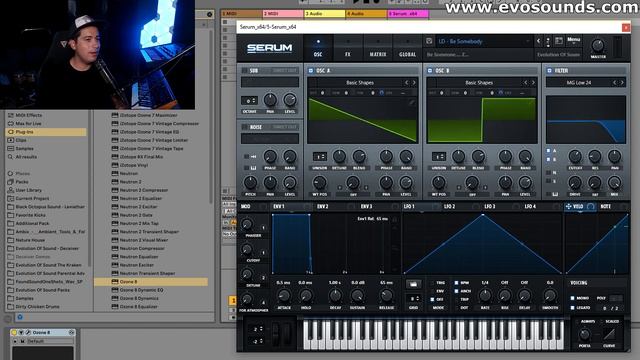Click the wrench icon on Ozone 8 device
Screen dimensions: 640x360
(28, 333)
